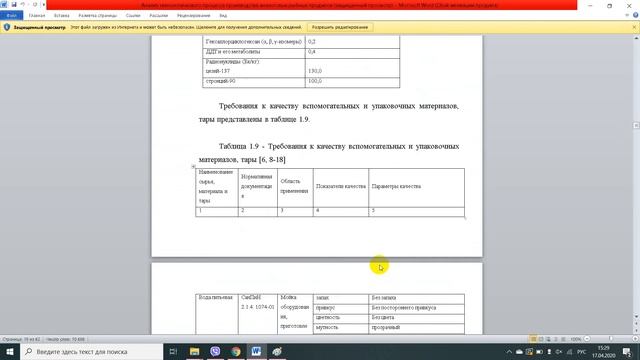Select Web Layout view icon
Image resolution: width=640 pixels, height=360 pixels.
click(548, 339)
